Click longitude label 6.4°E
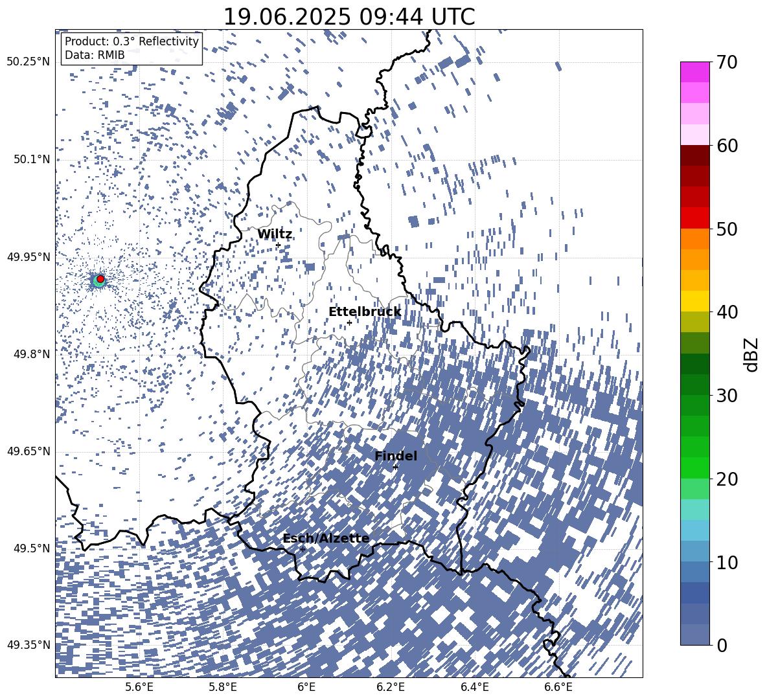This screenshot has width=767, height=700. tap(474, 687)
